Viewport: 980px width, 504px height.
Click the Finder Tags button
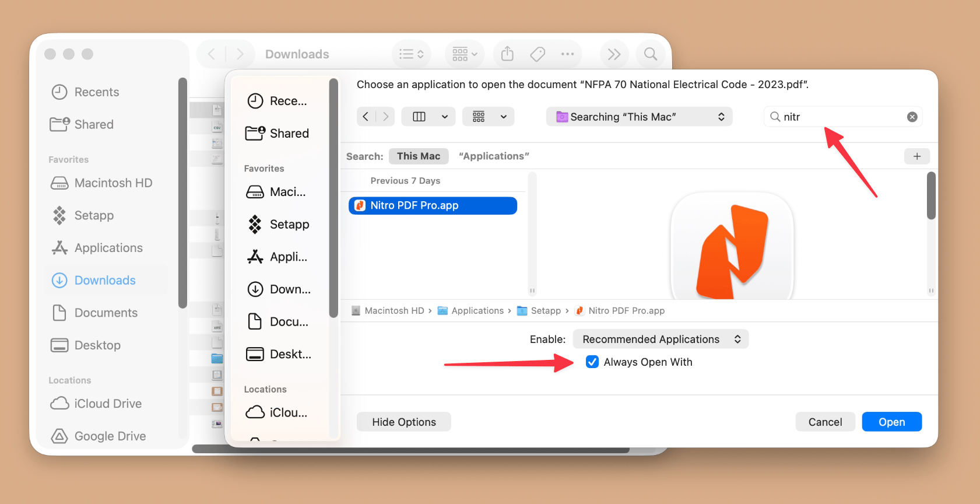click(538, 54)
